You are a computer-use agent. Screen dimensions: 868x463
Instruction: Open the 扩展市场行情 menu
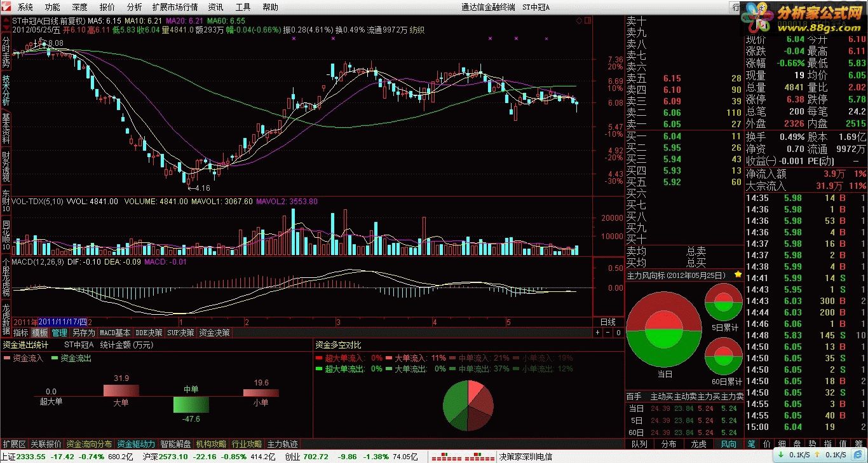coord(175,8)
